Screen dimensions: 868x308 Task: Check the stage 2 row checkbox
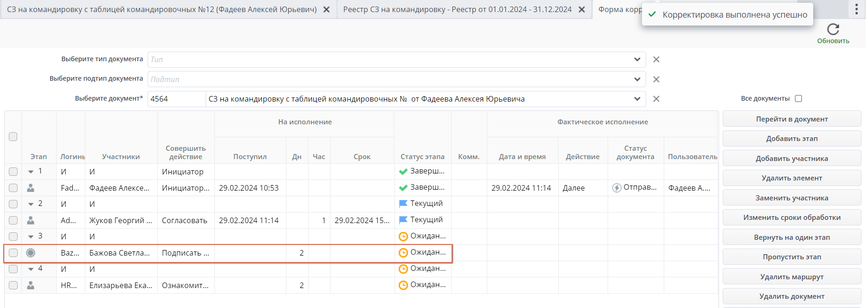coord(13,204)
